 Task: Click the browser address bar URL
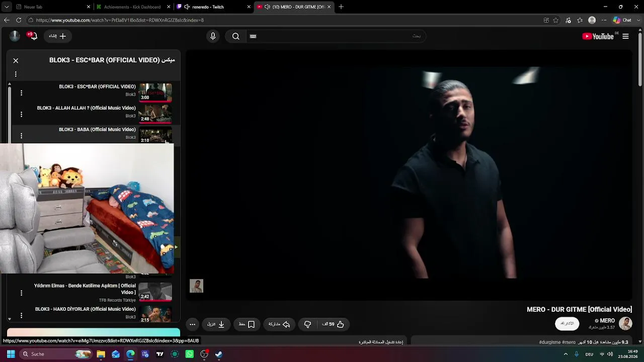(120, 20)
